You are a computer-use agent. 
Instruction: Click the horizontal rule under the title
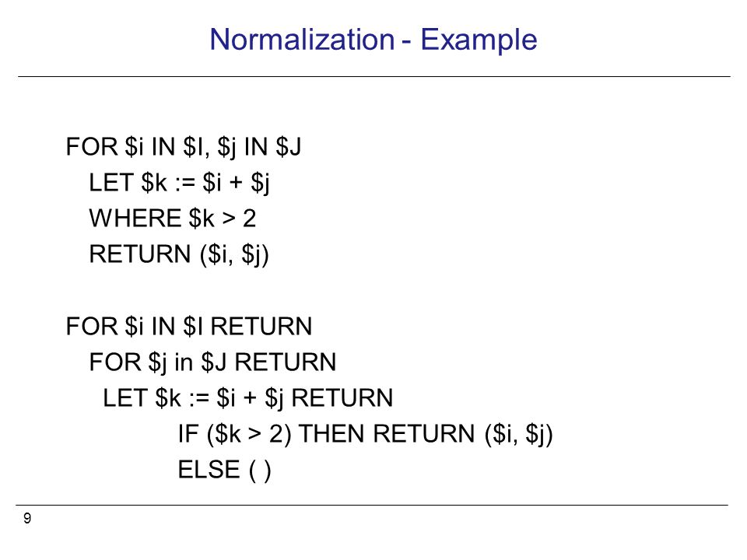[x=374, y=76]
